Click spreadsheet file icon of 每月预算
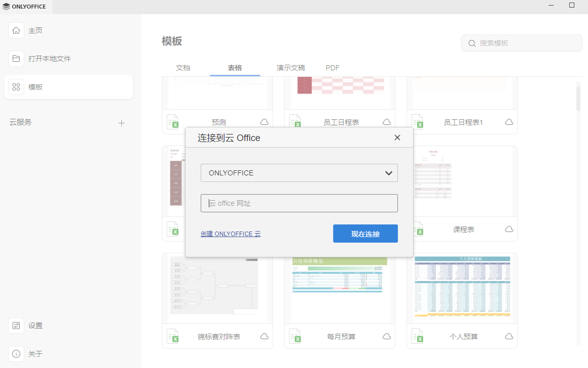The height and width of the screenshot is (368, 588). [295, 336]
